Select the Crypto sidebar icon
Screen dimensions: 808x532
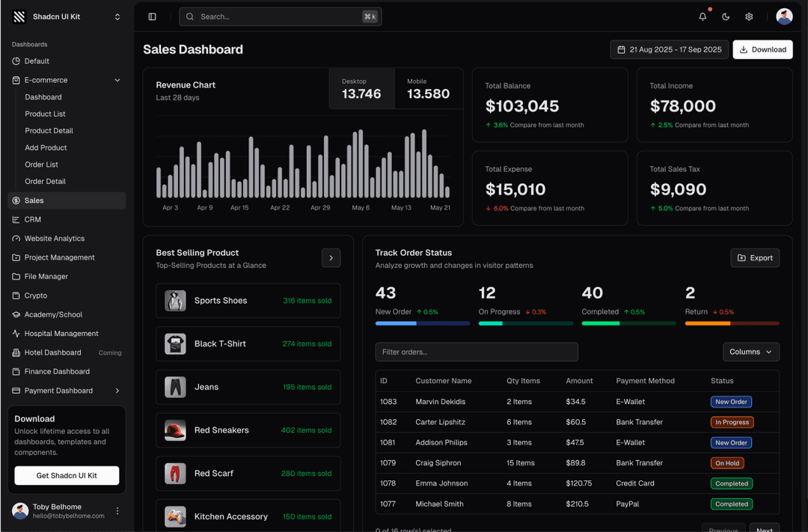(17, 296)
